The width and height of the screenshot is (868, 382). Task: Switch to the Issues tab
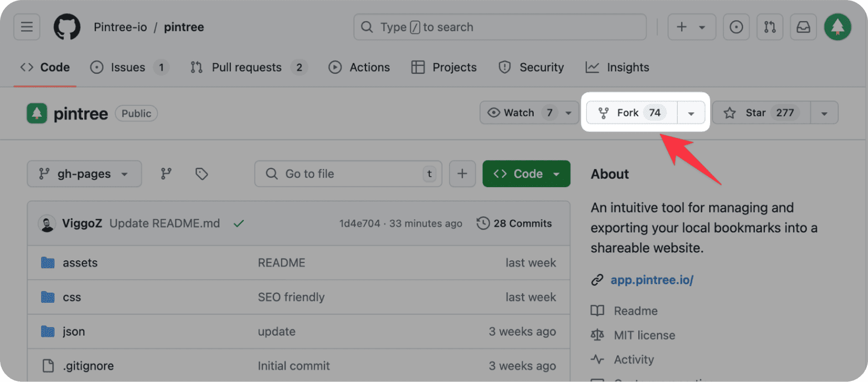128,68
